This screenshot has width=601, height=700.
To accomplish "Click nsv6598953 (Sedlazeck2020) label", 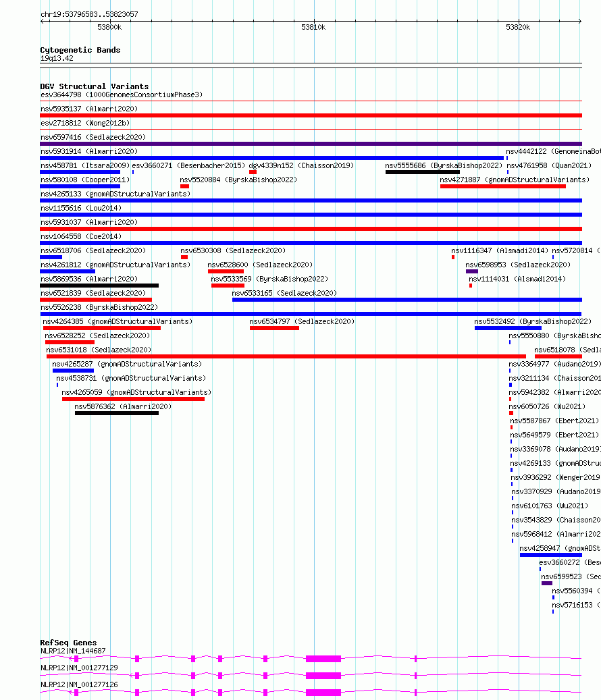I will click(x=518, y=265).
